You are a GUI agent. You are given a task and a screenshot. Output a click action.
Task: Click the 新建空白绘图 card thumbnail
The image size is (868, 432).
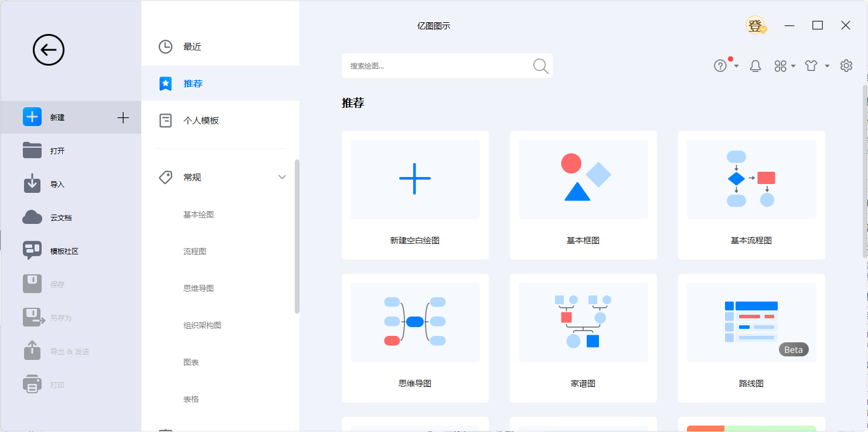415,179
